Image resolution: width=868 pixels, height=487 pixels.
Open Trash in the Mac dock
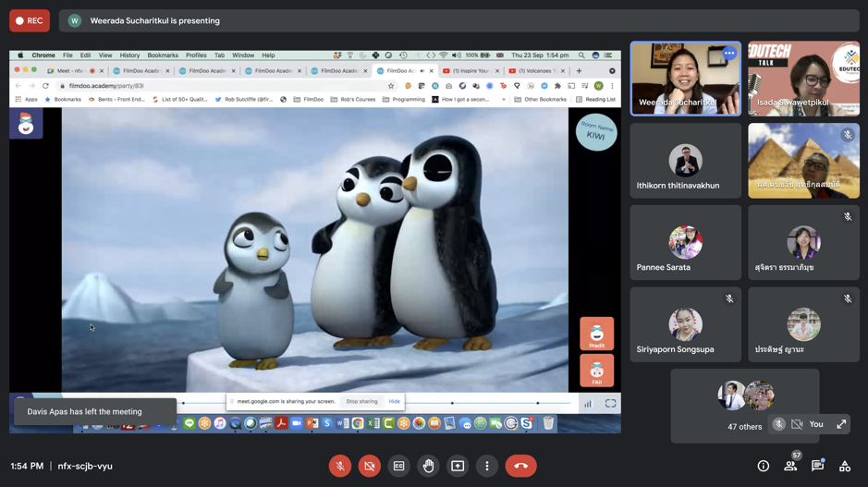(x=548, y=423)
